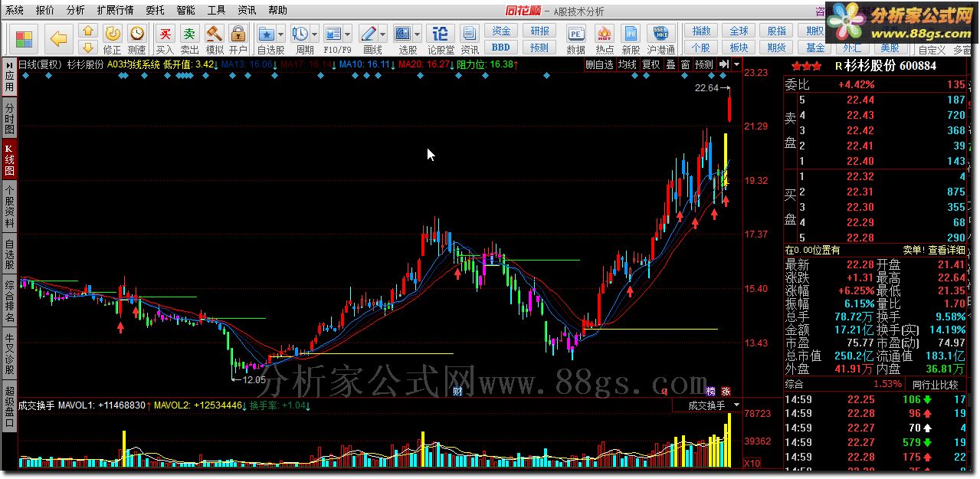Click the 财 marker on the chart timeline
Screen dimensions: 980x479
457,391
